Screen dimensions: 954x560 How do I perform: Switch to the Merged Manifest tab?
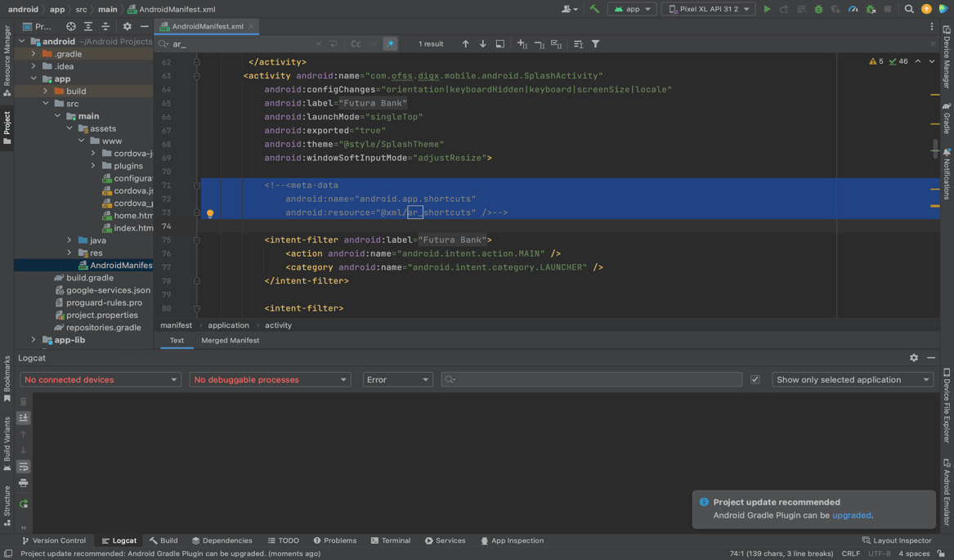point(230,340)
